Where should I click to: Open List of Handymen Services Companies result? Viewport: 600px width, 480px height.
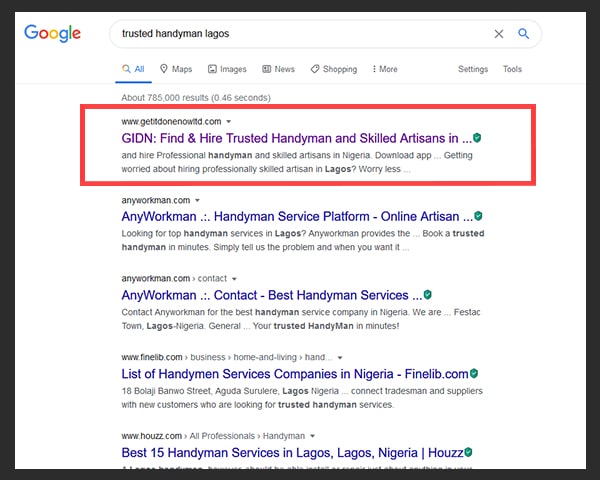[295, 374]
